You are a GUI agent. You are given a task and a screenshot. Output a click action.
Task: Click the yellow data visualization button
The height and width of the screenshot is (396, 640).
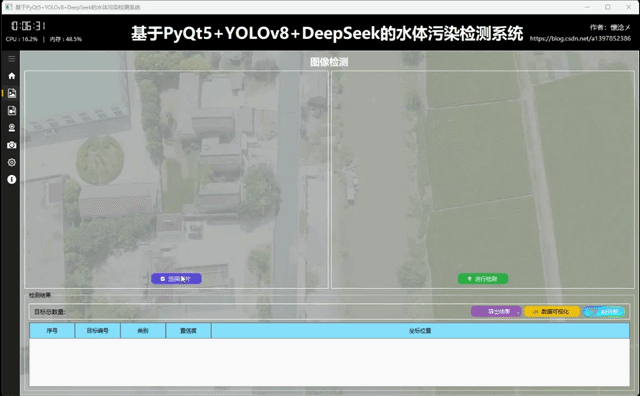click(551, 311)
